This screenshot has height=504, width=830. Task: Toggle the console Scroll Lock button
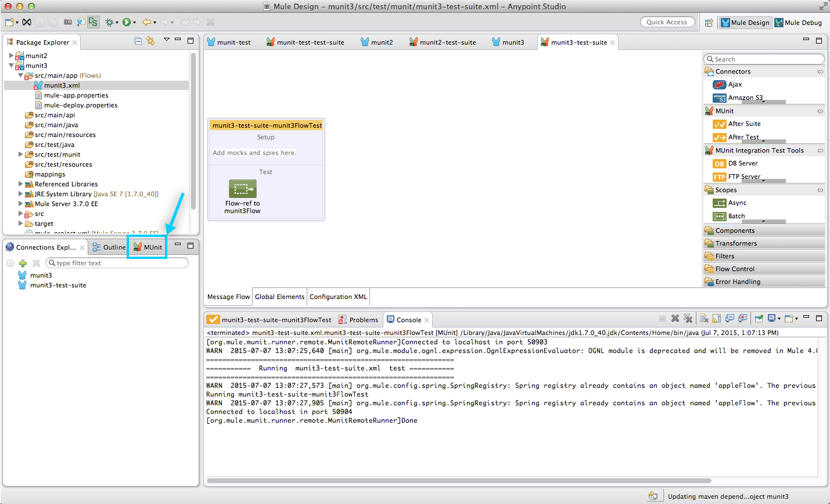point(716,319)
